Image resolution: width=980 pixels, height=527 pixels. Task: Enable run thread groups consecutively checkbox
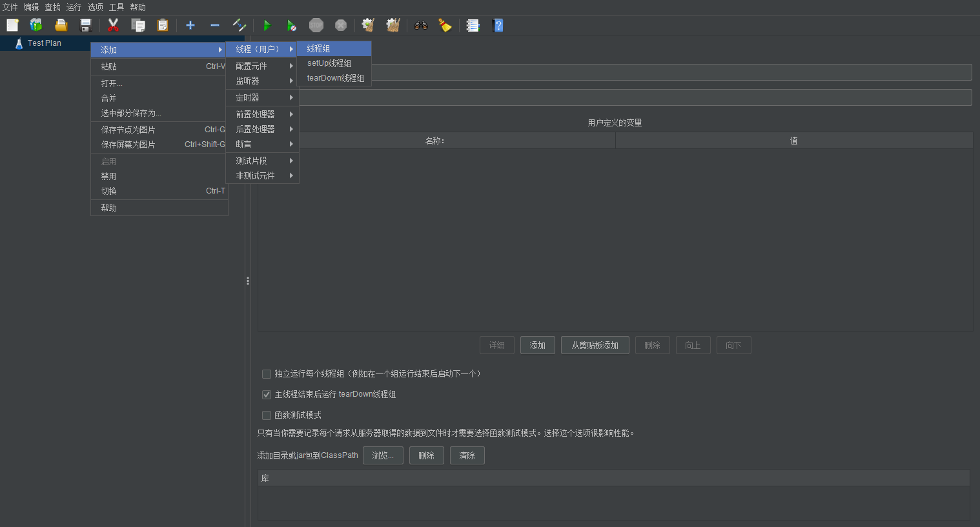pos(267,374)
